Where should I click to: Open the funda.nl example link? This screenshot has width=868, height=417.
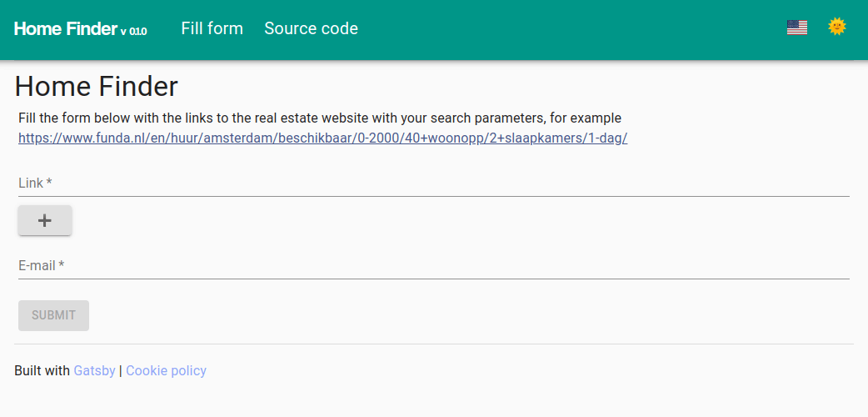click(x=322, y=138)
